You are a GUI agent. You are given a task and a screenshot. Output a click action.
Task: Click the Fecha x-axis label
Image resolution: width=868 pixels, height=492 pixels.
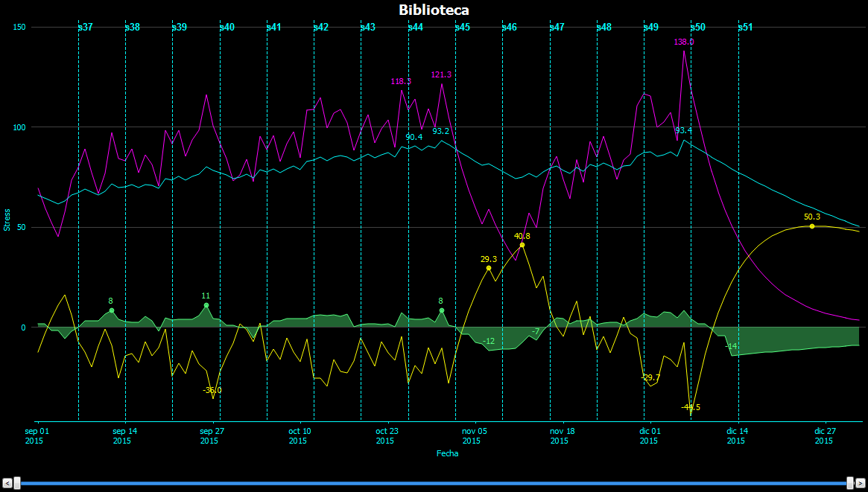(x=447, y=453)
